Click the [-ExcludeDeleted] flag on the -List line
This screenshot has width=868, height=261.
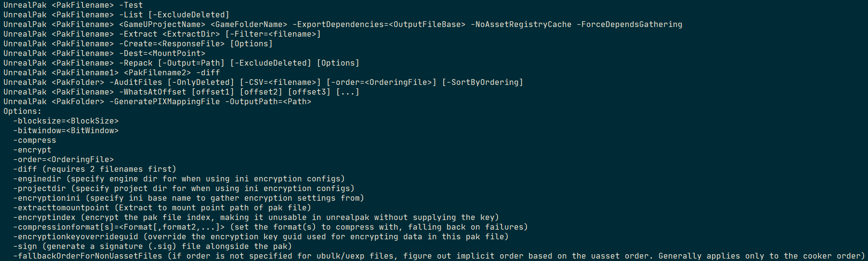click(x=188, y=15)
